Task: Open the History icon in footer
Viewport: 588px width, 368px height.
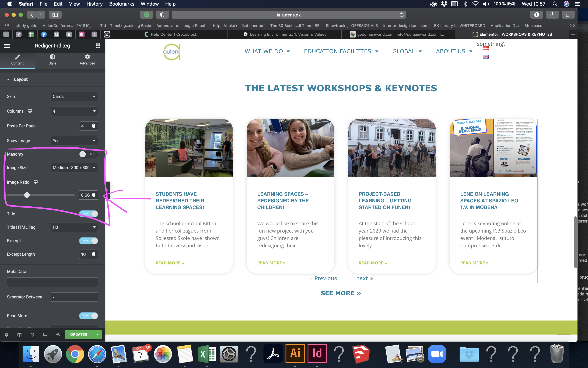Action: pos(32,335)
